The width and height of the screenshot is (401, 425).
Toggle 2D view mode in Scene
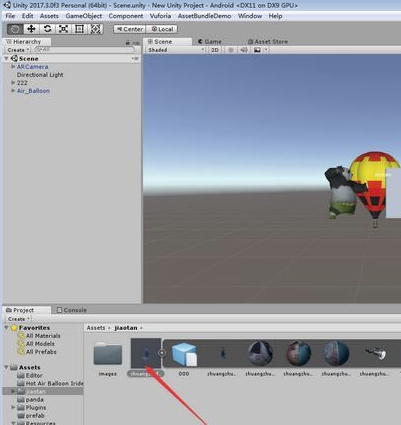(x=215, y=50)
